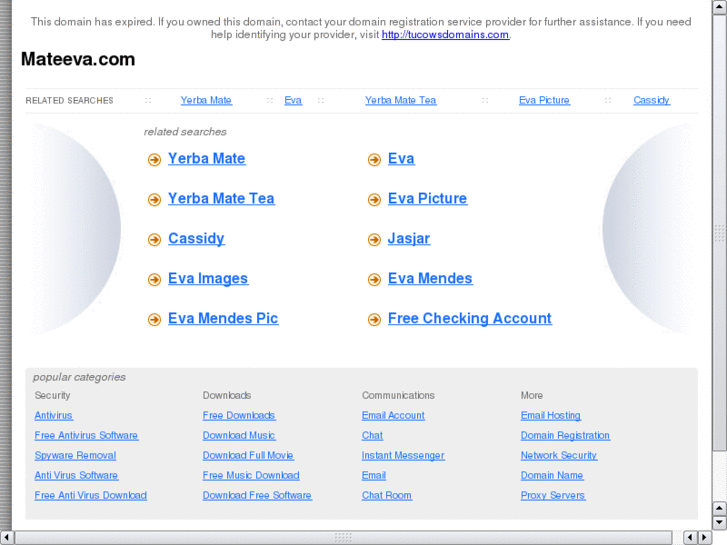This screenshot has width=727, height=545.
Task: Open the Free Downloads link
Action: [239, 416]
